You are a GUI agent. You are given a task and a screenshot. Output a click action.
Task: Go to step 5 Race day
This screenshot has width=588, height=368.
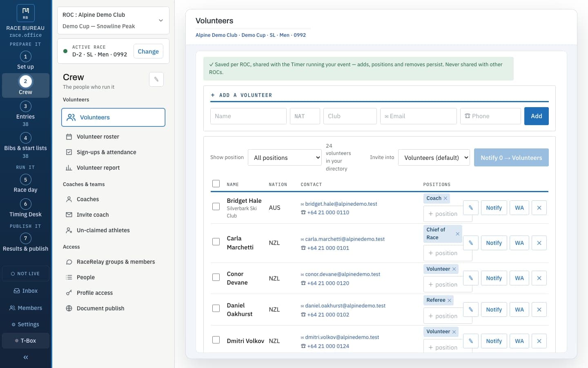click(25, 184)
